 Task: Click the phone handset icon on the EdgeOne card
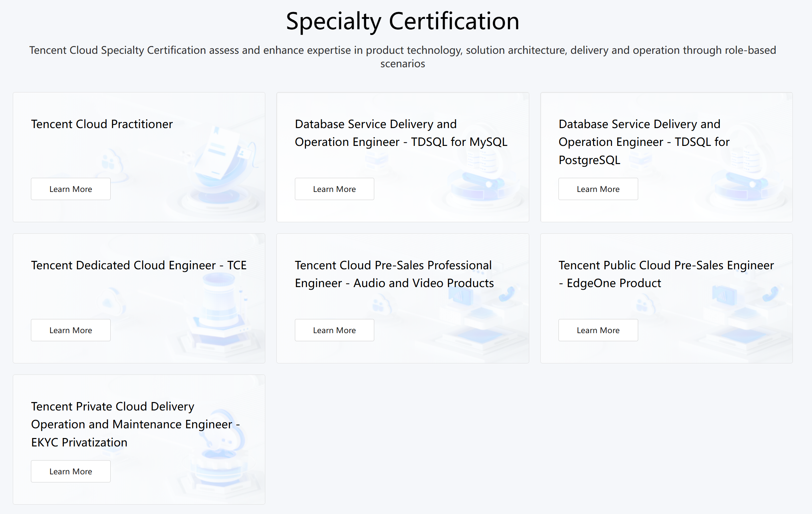(x=770, y=294)
